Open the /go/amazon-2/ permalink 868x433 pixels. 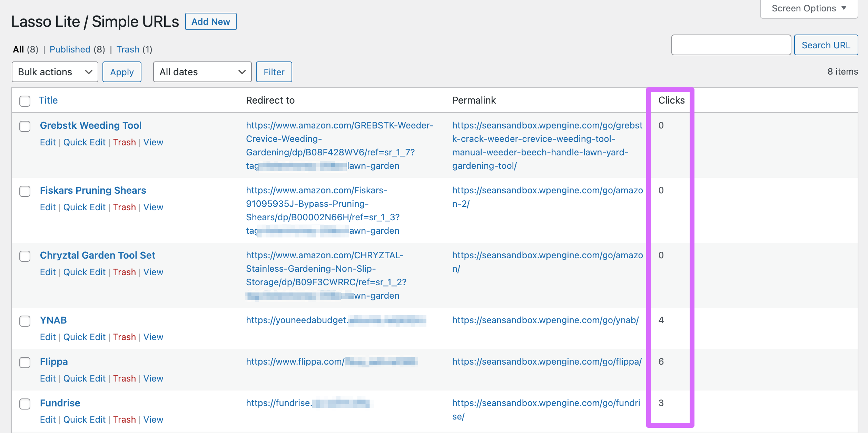[548, 197]
